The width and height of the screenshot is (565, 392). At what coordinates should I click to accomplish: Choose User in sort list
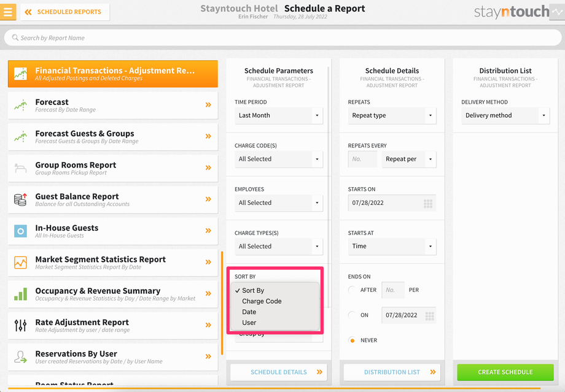tap(275, 323)
